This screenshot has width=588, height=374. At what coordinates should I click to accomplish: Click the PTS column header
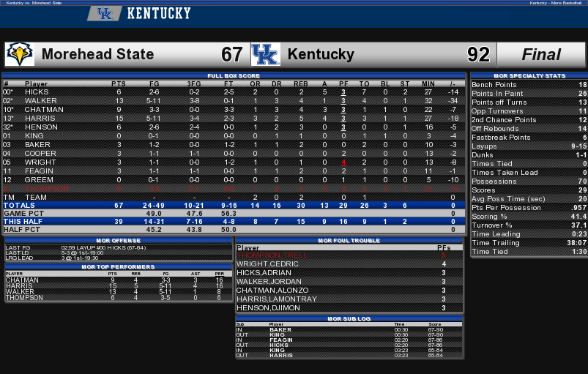[x=119, y=84]
